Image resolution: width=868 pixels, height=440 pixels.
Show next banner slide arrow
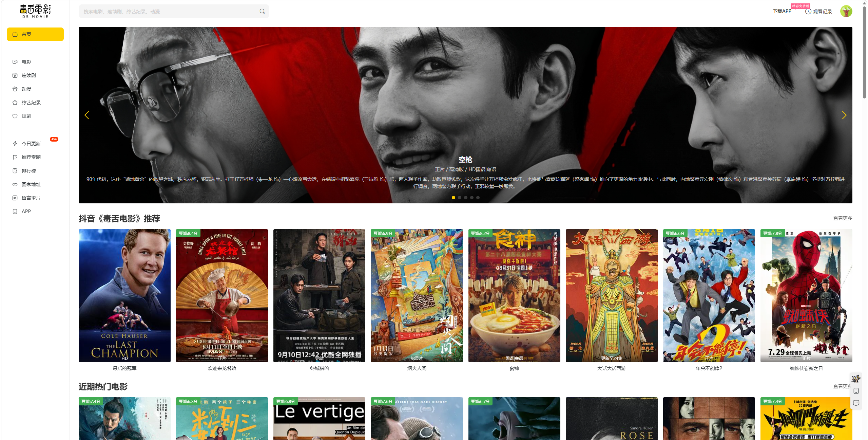pos(844,115)
